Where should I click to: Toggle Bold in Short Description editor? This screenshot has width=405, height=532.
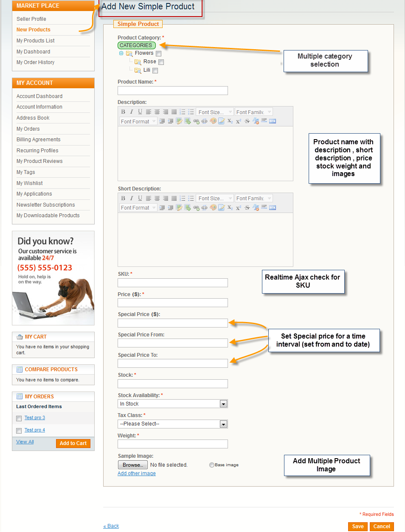pos(123,198)
